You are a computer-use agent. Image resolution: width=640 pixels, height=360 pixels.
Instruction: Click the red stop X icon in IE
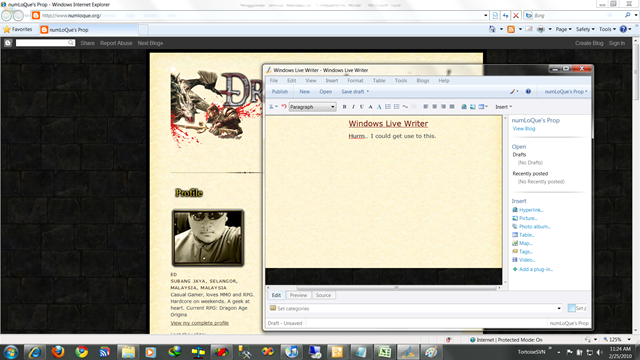516,16
